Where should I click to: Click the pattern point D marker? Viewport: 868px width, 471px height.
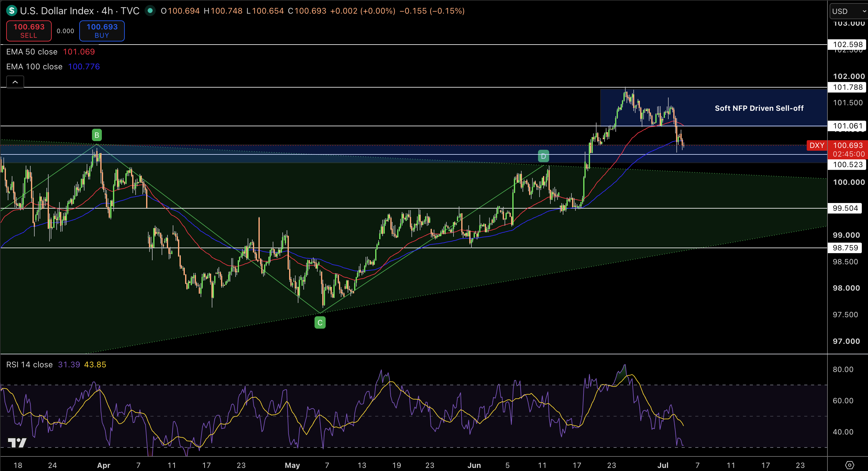(x=543, y=156)
